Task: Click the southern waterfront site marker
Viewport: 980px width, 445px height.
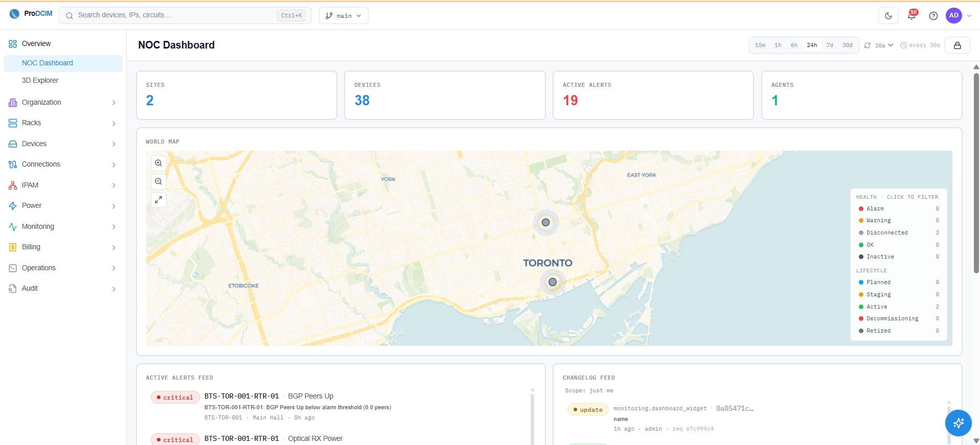Action: click(553, 282)
